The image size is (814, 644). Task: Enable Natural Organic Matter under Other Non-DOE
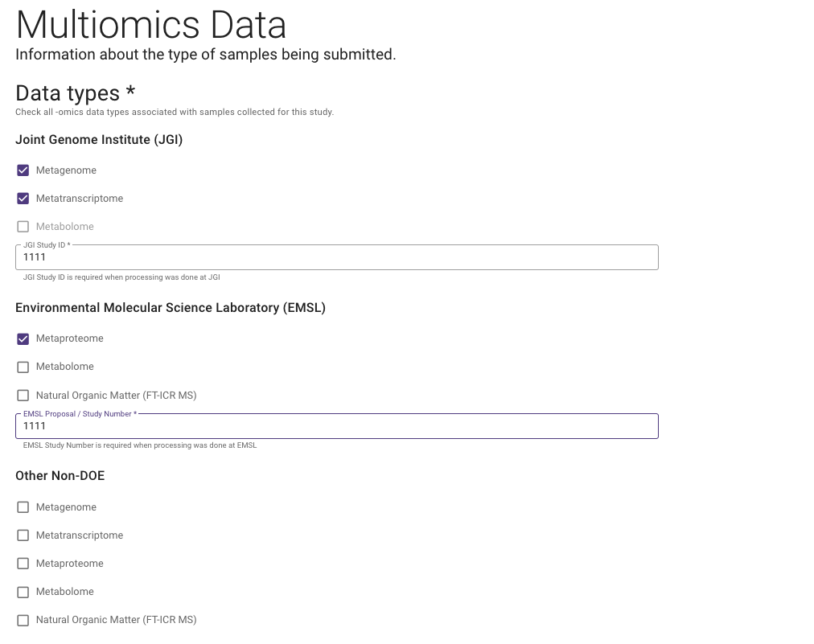click(x=23, y=619)
